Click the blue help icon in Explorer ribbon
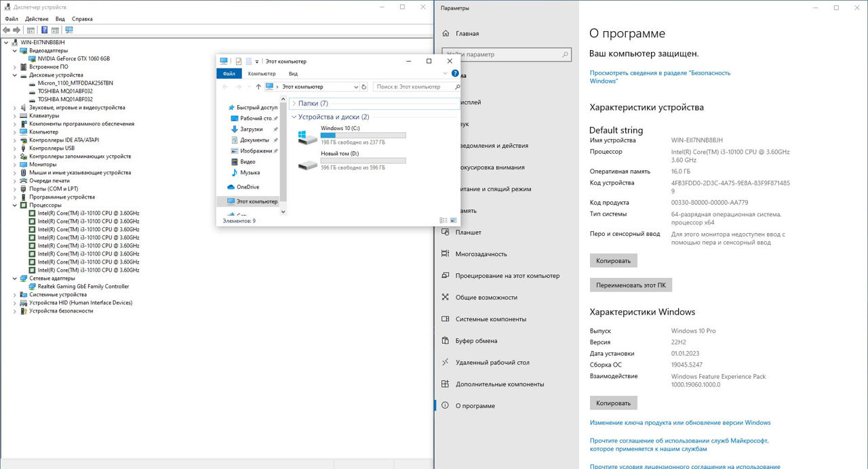Screen dimensions: 868x469 455,73
